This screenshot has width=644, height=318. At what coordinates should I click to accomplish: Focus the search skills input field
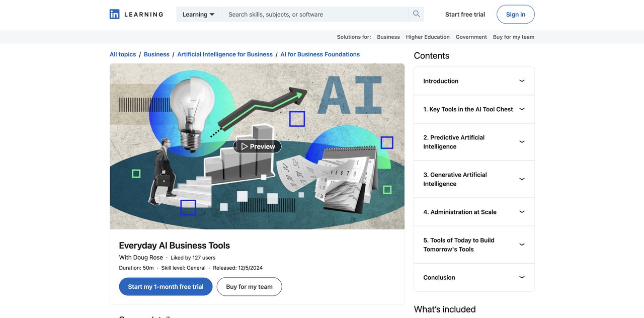click(315, 14)
